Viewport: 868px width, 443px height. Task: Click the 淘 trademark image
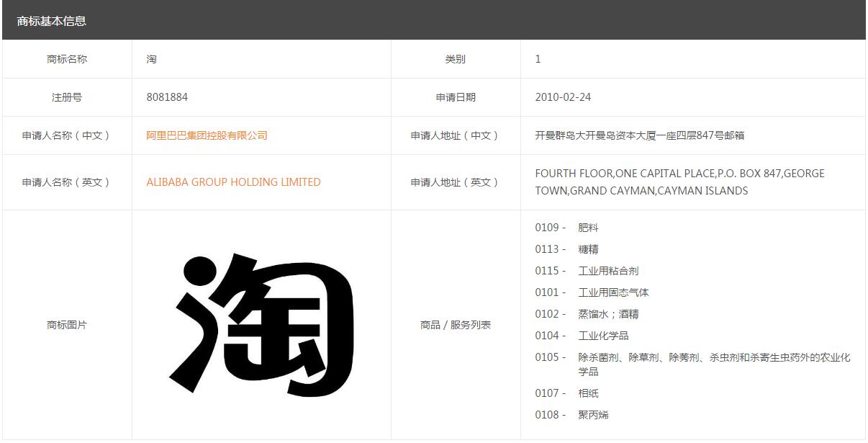(262, 325)
